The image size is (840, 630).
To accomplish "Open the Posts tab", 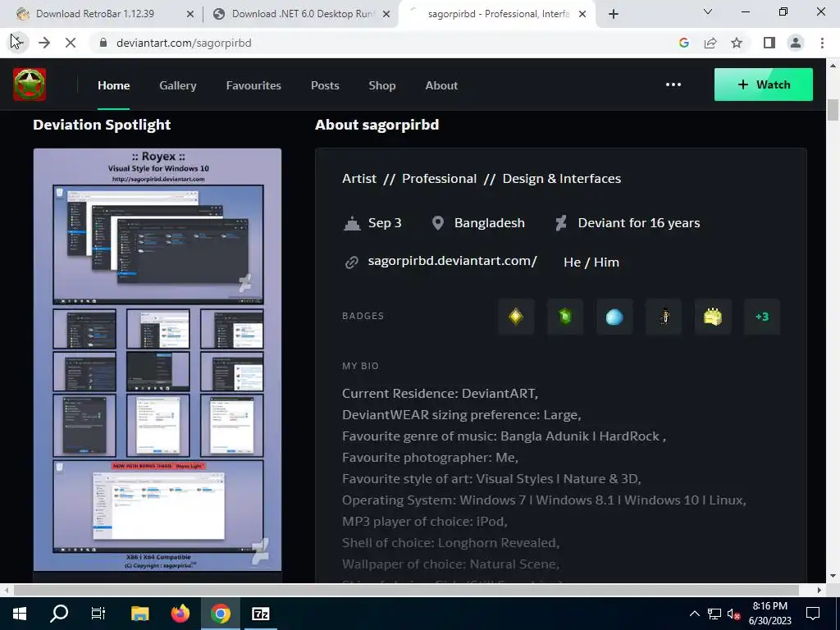I will 325,85.
